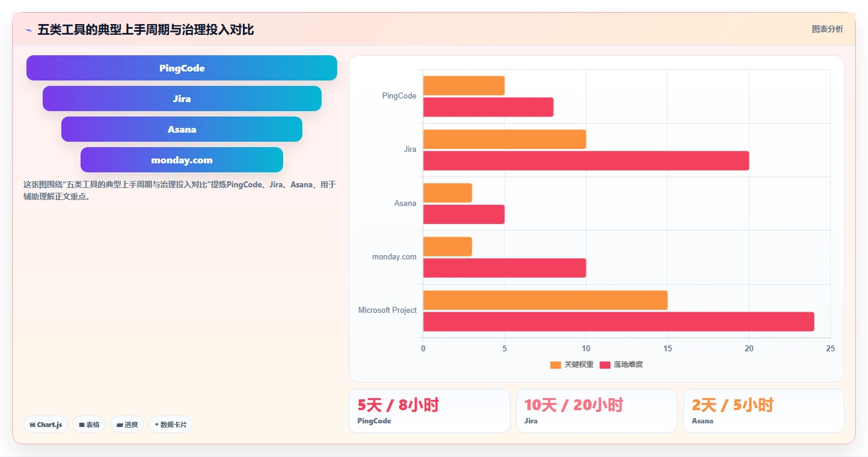This screenshot has height=457, width=868.
Task: Toggle the 关键权重 legend swatch
Action: [x=555, y=365]
